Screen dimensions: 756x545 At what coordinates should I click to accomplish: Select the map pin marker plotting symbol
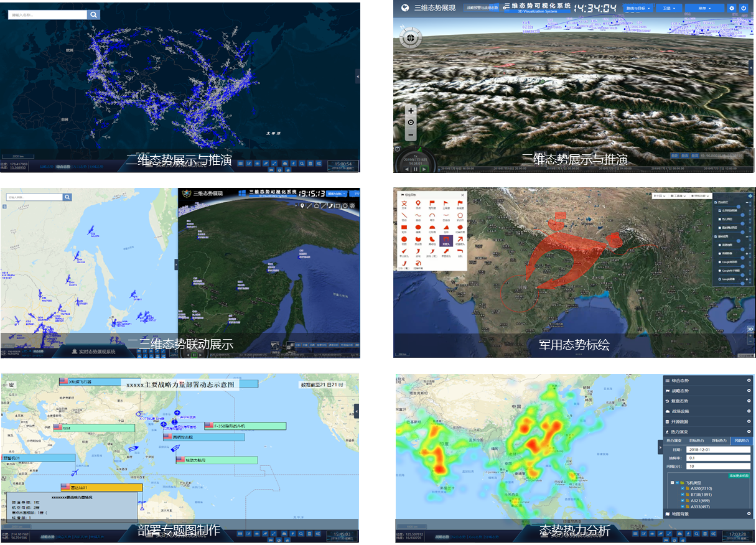point(418,203)
